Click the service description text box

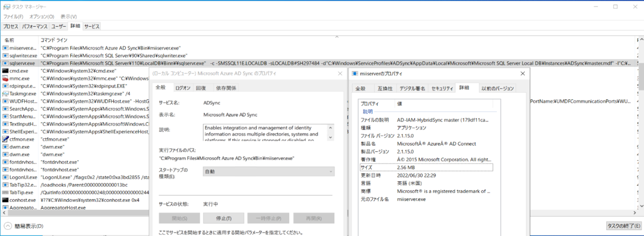click(265, 132)
